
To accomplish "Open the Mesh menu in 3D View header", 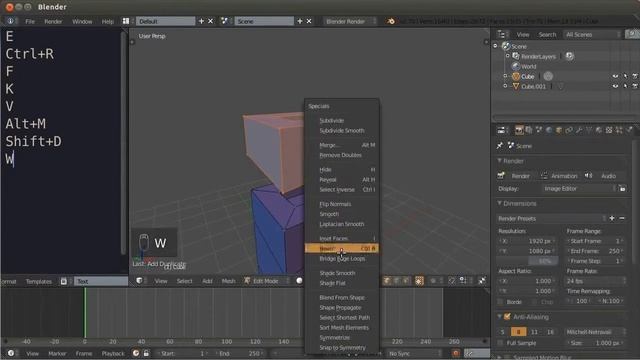I will 229,281.
